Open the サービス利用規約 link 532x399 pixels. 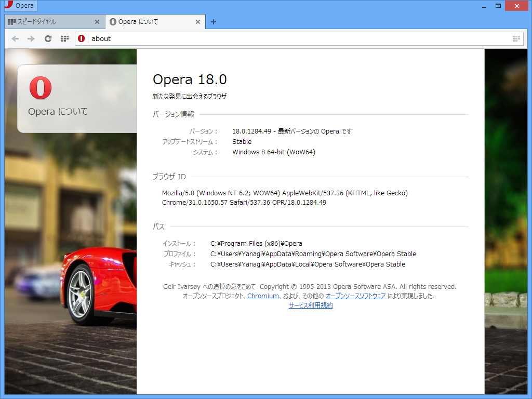click(311, 305)
